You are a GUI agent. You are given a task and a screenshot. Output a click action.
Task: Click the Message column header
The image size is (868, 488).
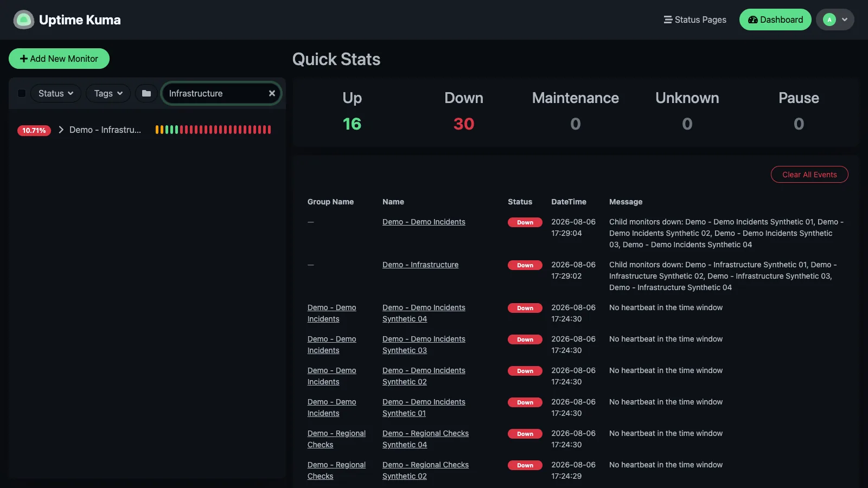[x=626, y=202]
